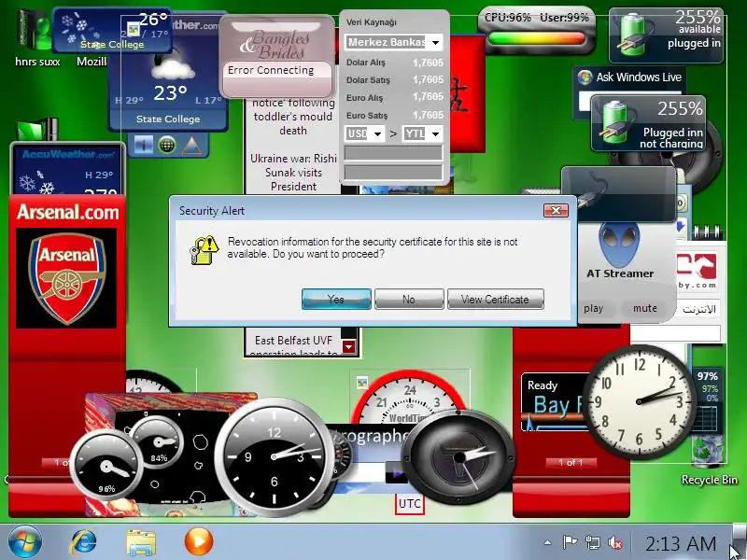Click No in the Security Alert dialog
Image resolution: width=747 pixels, height=560 pixels.
(x=409, y=299)
